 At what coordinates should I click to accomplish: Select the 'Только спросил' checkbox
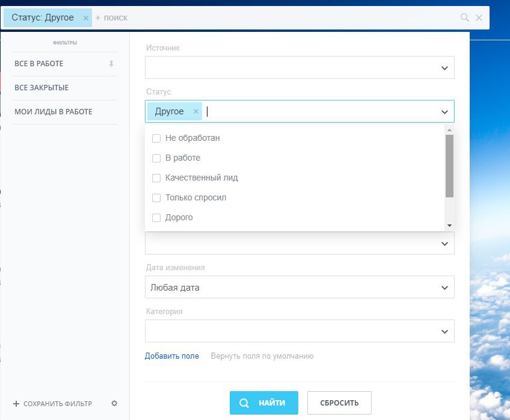(156, 198)
